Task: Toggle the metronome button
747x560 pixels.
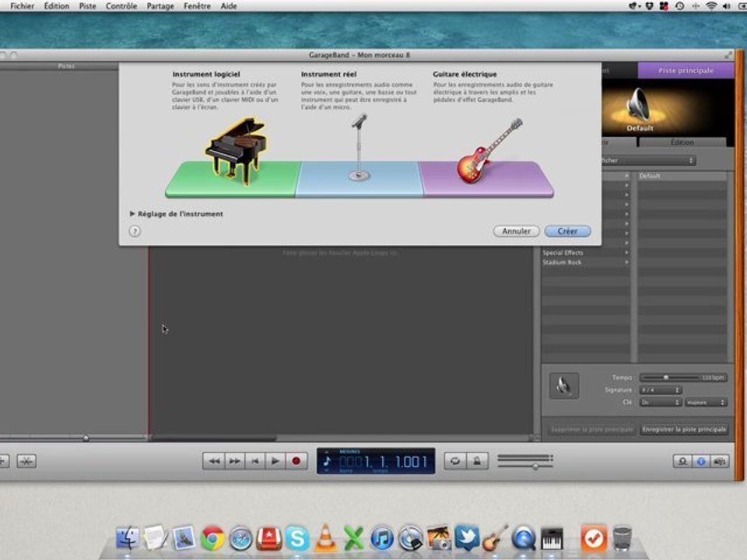Action: point(477,461)
